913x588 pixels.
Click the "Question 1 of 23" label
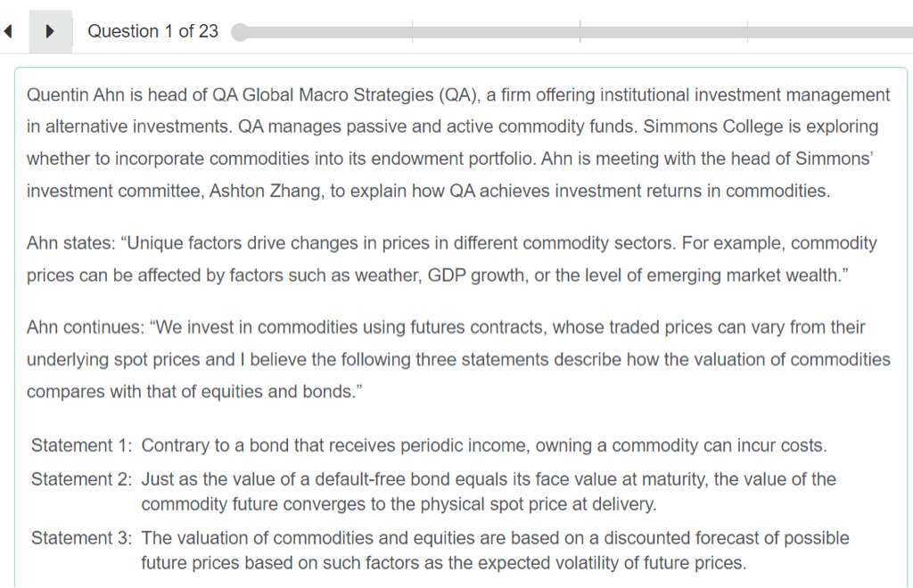[152, 31]
